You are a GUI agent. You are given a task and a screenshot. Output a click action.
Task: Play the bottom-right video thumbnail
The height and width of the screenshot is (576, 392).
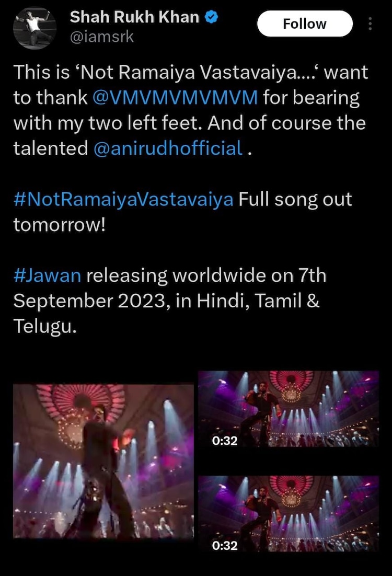[289, 514]
